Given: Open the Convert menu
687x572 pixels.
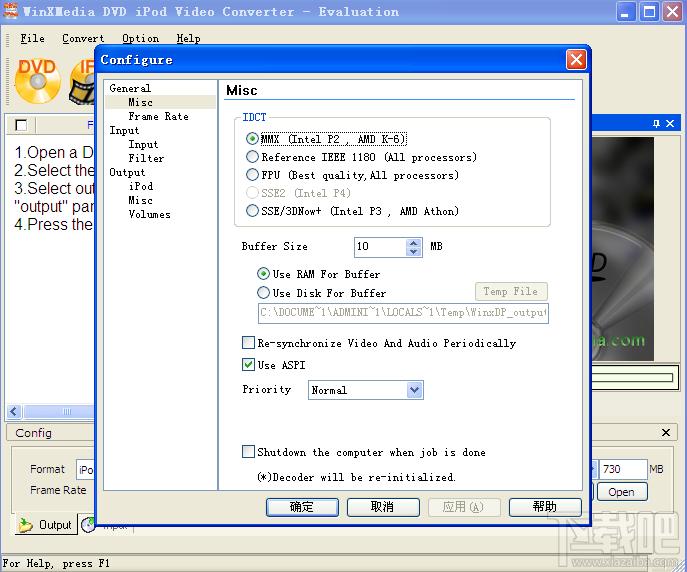Looking at the screenshot, I should click(83, 39).
